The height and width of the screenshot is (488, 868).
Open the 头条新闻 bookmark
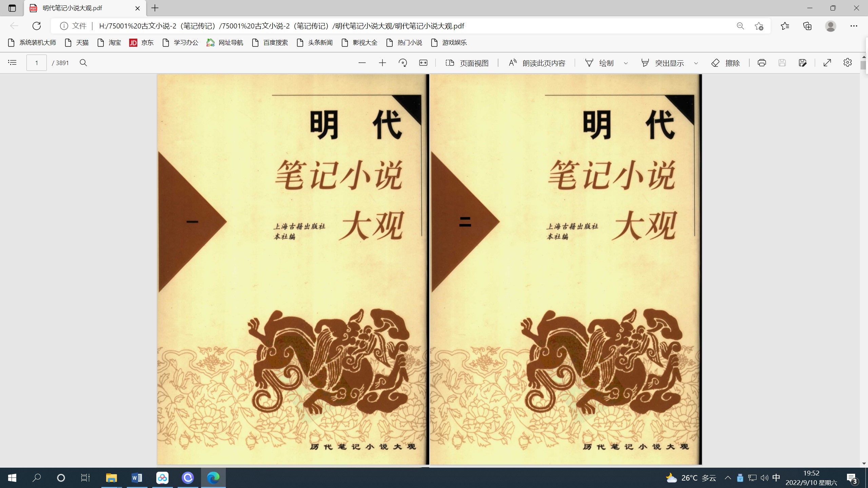tap(315, 43)
